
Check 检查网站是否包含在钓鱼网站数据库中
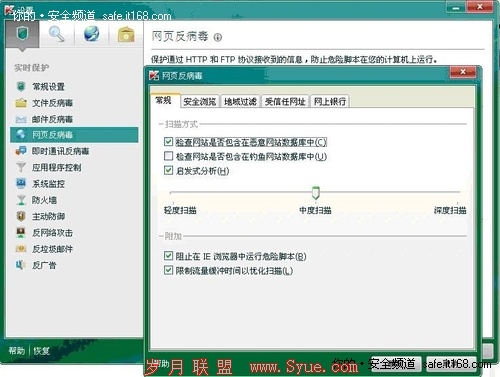(x=168, y=156)
